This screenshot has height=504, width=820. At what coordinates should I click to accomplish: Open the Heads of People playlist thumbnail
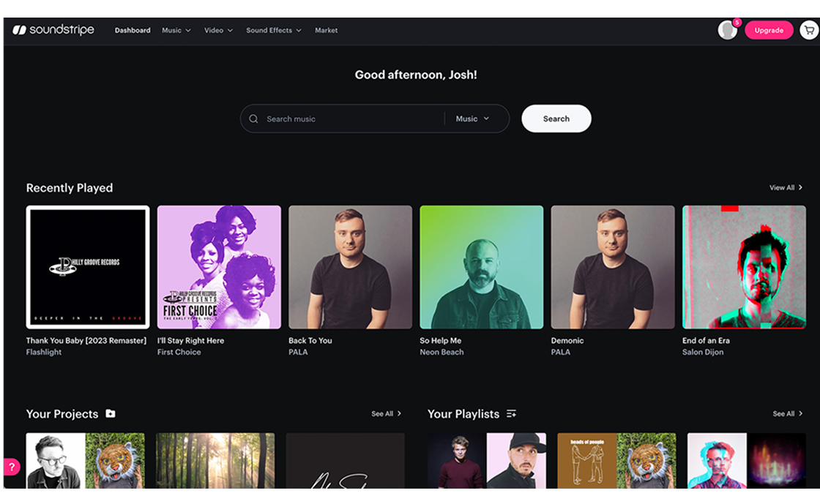[616, 461]
